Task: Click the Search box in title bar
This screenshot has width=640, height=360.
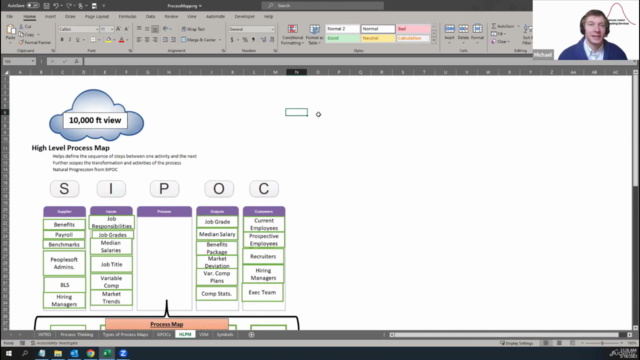Action: coord(322,6)
